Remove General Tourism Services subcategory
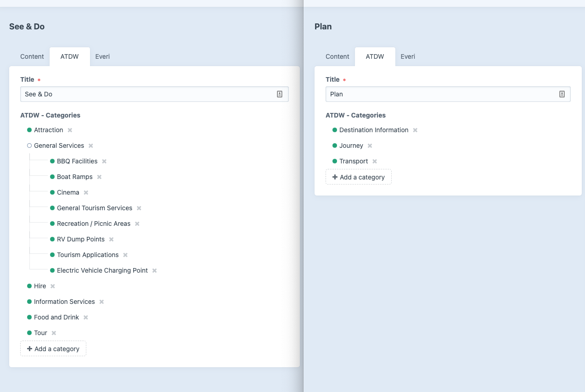Image resolution: width=585 pixels, height=392 pixels. click(139, 208)
